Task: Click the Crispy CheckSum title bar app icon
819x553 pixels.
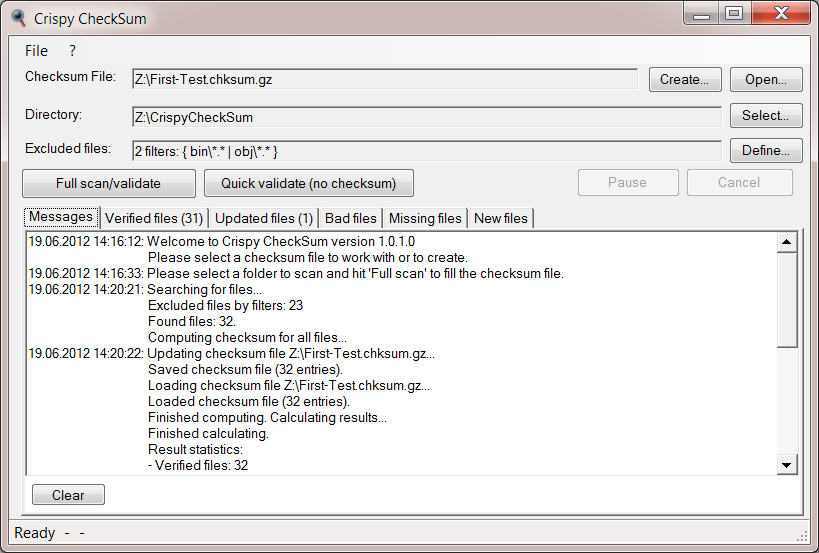Action: [x=18, y=18]
